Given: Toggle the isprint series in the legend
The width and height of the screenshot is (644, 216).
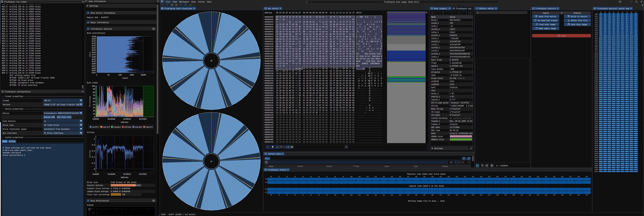Looking at the screenshot, I should pyautogui.click(x=105, y=127).
